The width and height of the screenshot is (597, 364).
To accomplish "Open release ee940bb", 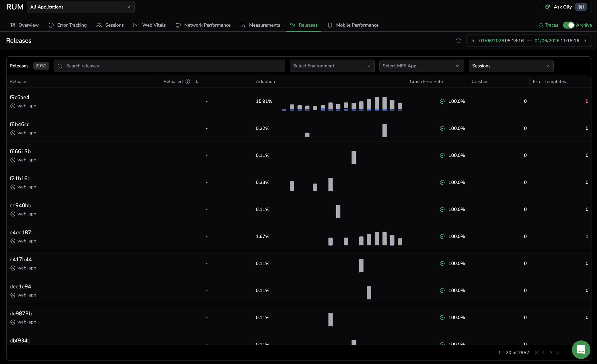I will pyautogui.click(x=20, y=205).
